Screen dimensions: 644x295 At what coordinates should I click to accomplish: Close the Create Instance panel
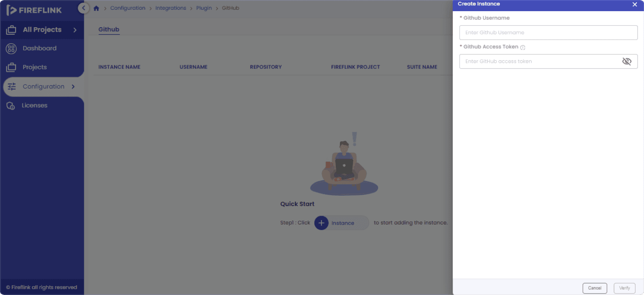pyautogui.click(x=635, y=4)
